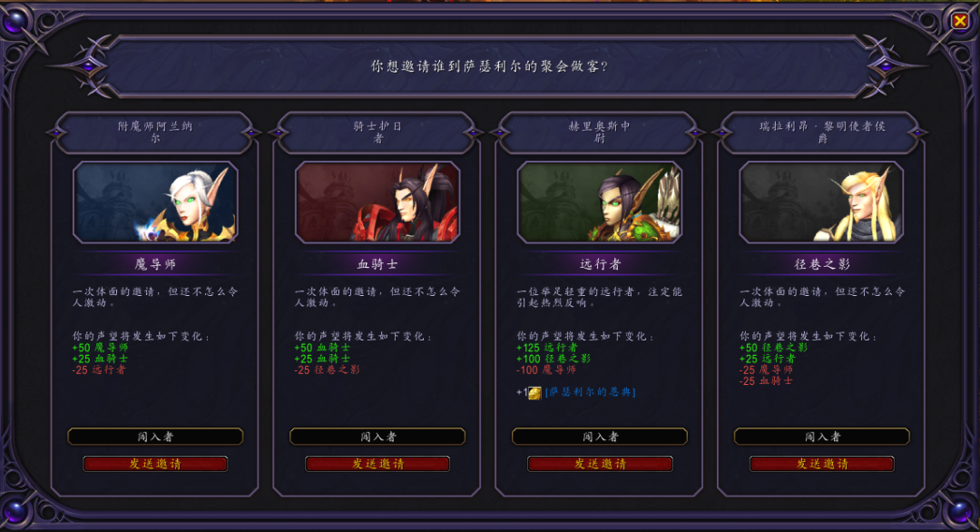Viewport: 980px width, 532px height.
Task: Send invitation to 骑士护日者
Action: pos(377,464)
